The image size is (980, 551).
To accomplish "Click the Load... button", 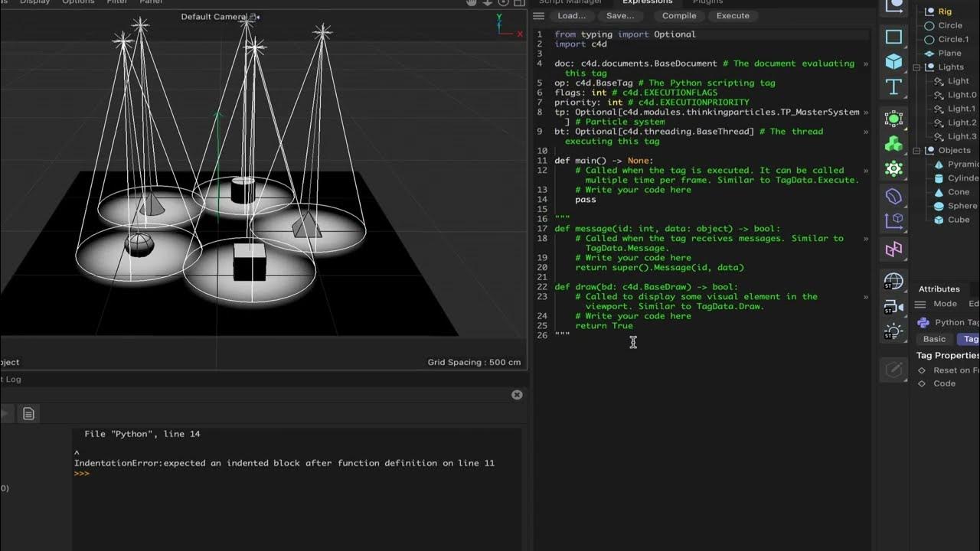I will (571, 15).
